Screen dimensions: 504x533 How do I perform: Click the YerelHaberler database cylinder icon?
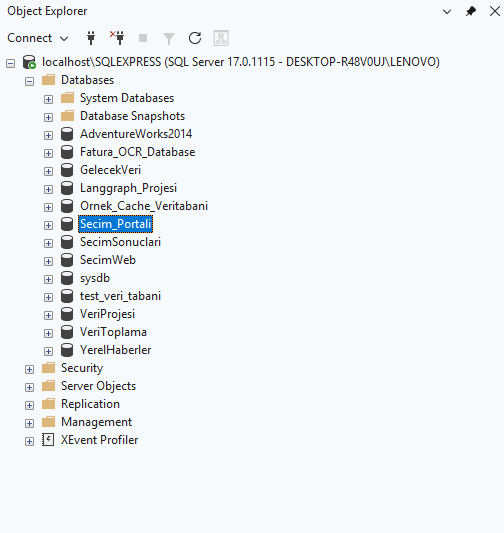(x=67, y=350)
